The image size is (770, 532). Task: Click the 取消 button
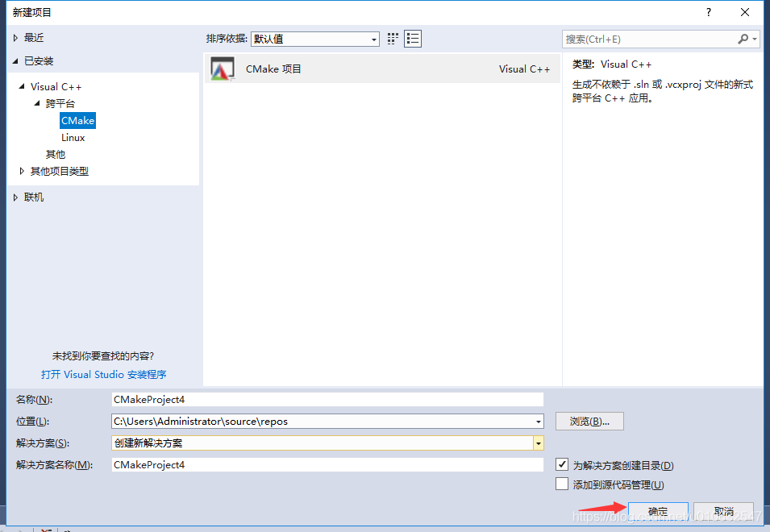(x=724, y=512)
